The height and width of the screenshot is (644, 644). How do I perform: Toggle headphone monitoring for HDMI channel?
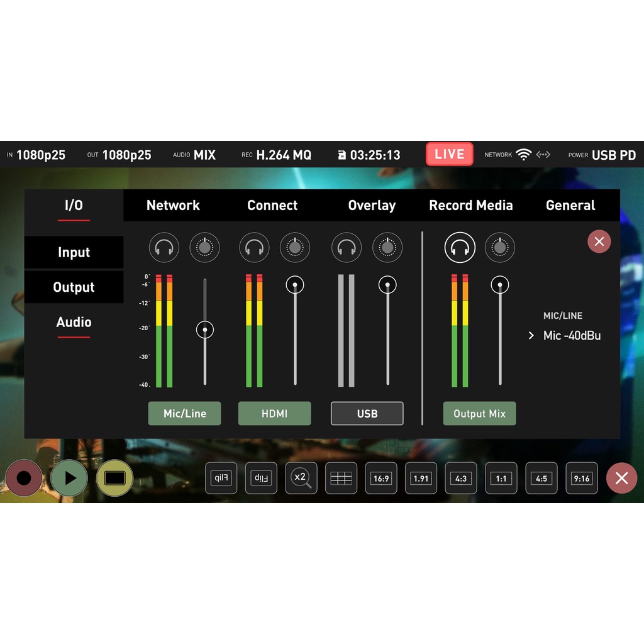[254, 247]
